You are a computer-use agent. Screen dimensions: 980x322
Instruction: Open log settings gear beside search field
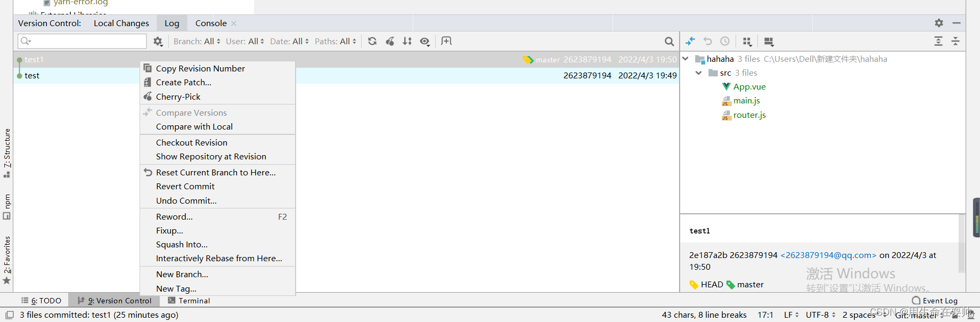pos(158,41)
